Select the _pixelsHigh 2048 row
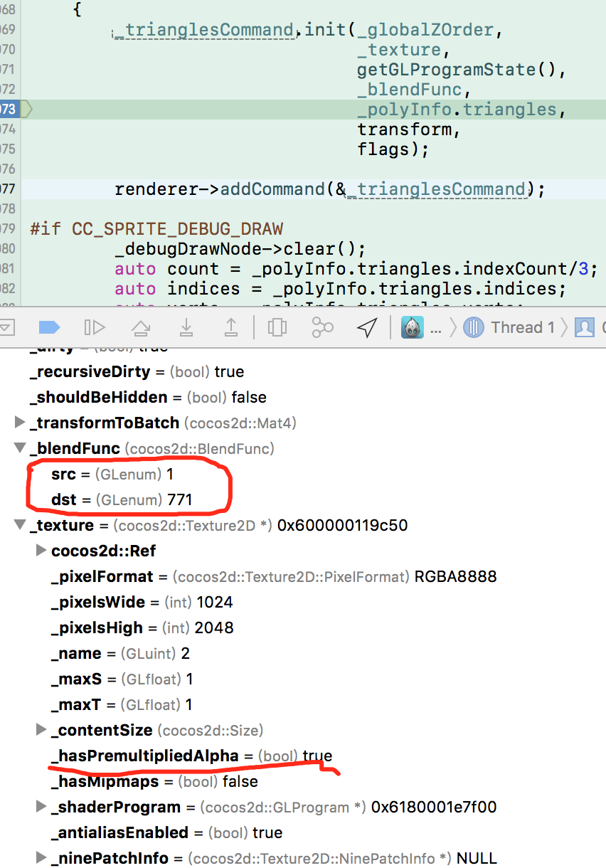 tap(303, 628)
